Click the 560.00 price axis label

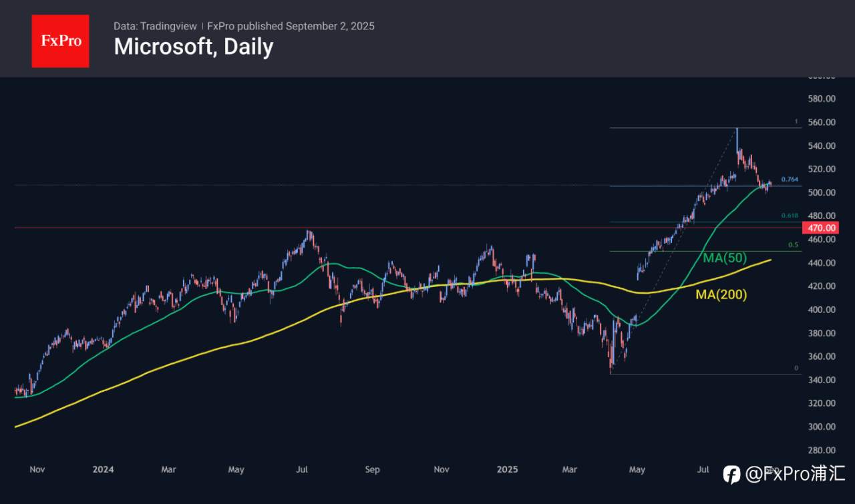click(822, 122)
